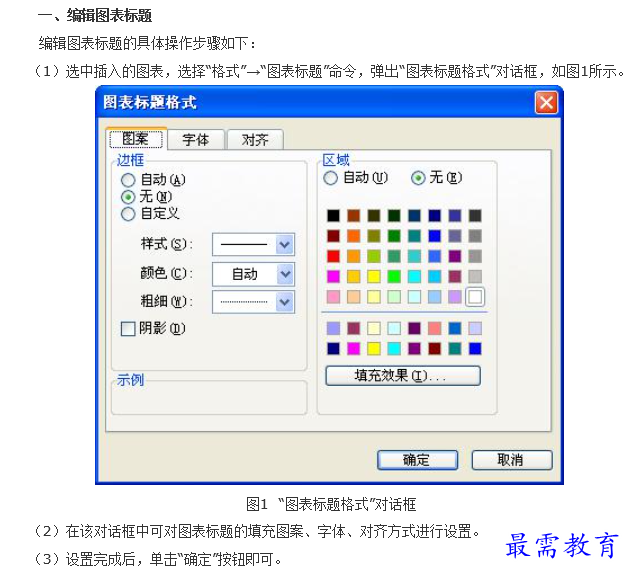Switch to the 字体 tab
Image resolution: width=627 pixels, height=577 pixels.
(196, 140)
